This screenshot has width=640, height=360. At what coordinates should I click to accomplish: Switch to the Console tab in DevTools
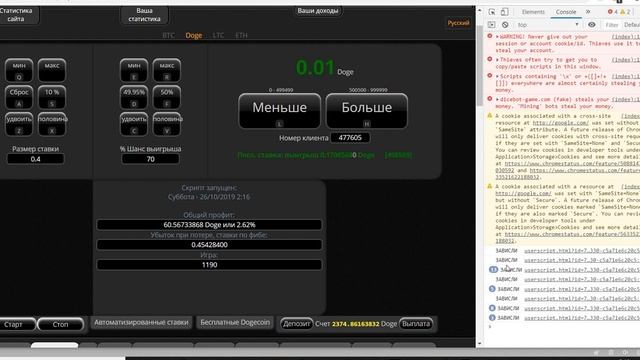pos(566,12)
